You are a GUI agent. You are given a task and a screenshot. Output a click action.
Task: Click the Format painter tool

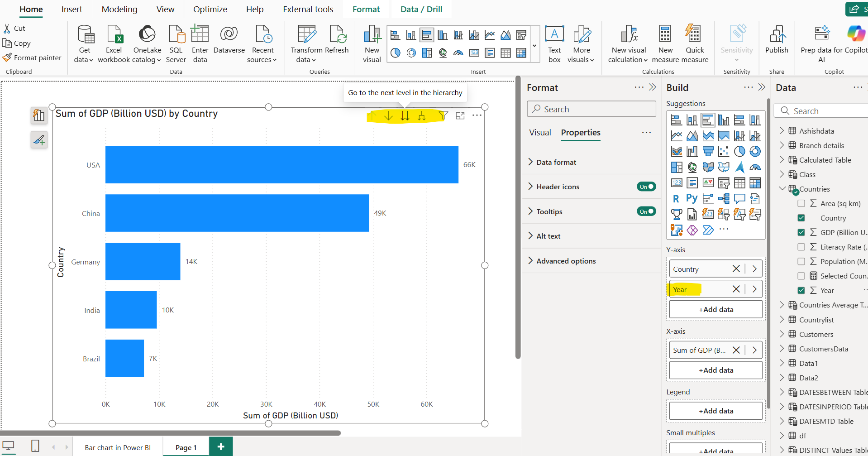33,58
